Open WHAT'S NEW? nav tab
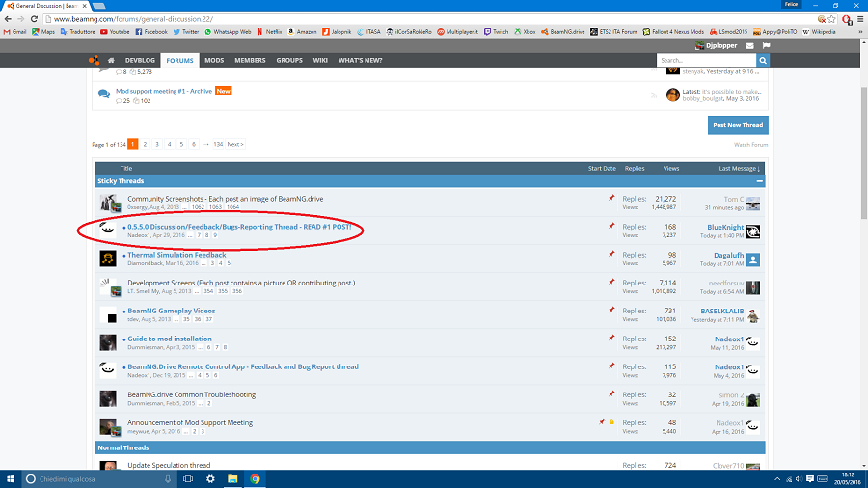Viewport: 868px width, 488px height. click(x=361, y=61)
